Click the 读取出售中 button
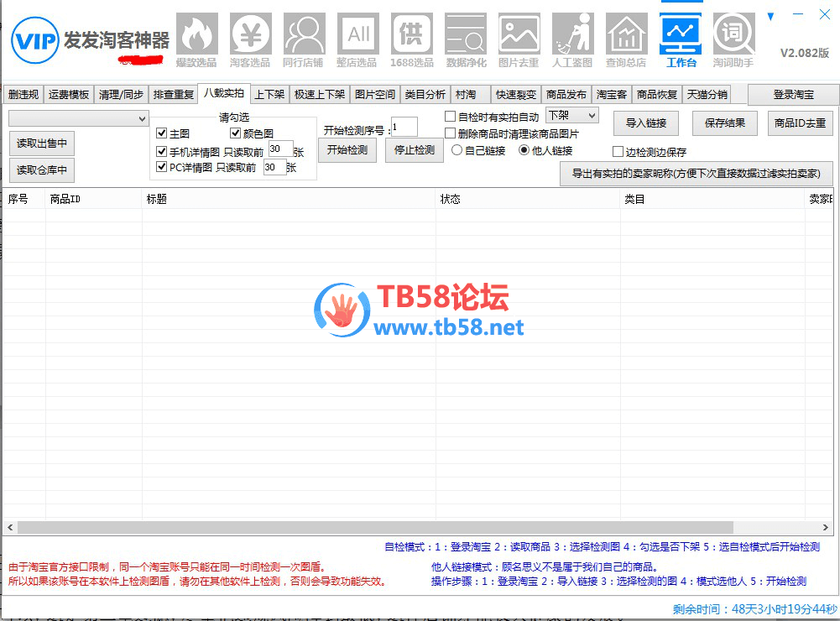The height and width of the screenshot is (621, 840). (x=42, y=144)
